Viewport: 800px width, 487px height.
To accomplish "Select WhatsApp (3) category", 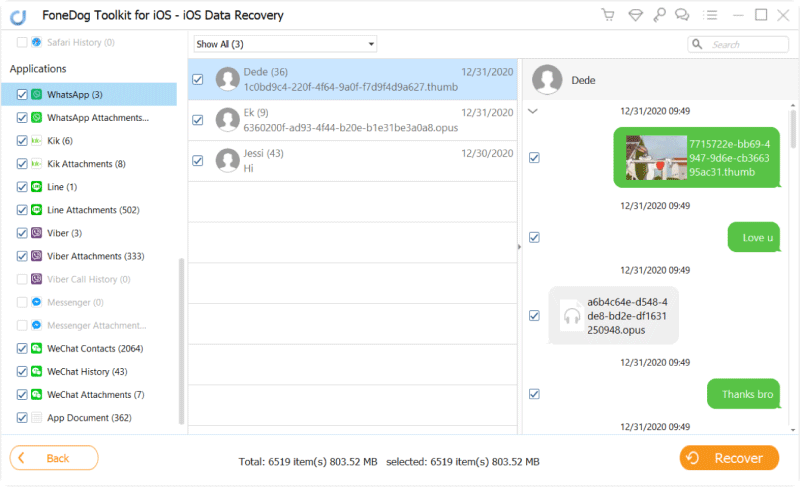I will click(x=89, y=94).
